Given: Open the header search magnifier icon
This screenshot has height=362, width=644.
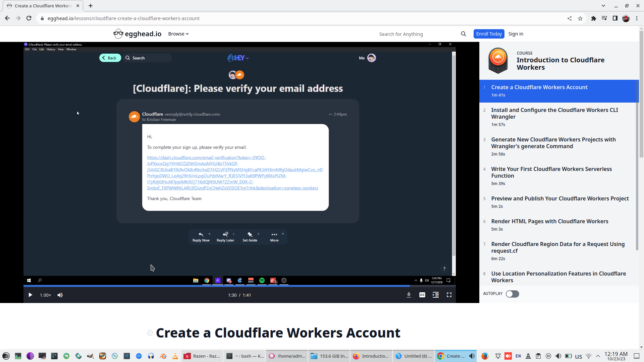Looking at the screenshot, I should point(463,34).
